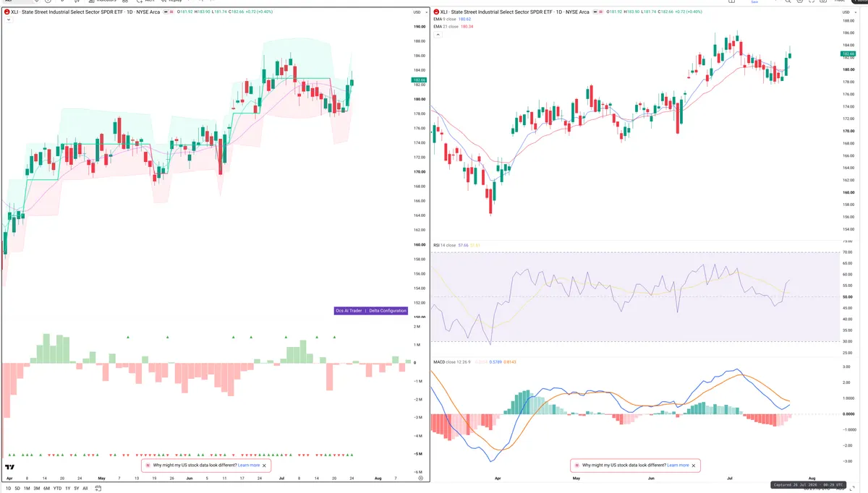
Task: Open the go-to-date calendar icon
Action: pos(98,489)
